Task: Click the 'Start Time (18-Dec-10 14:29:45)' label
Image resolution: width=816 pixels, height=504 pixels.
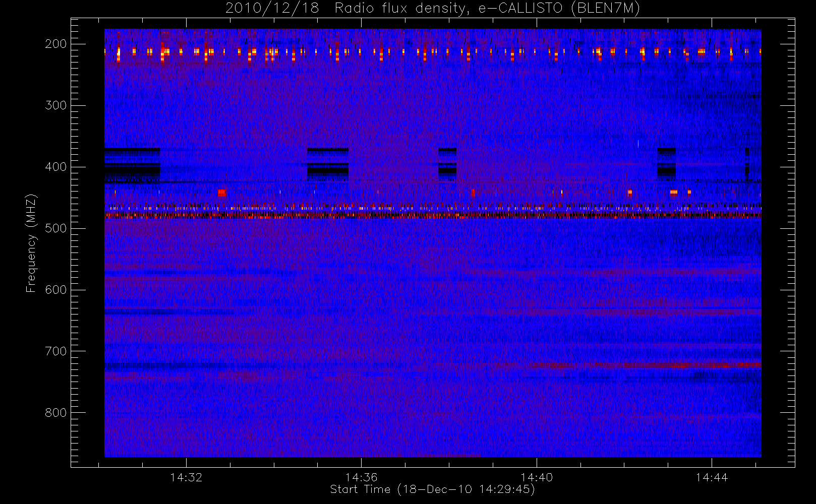Action: pos(432,489)
